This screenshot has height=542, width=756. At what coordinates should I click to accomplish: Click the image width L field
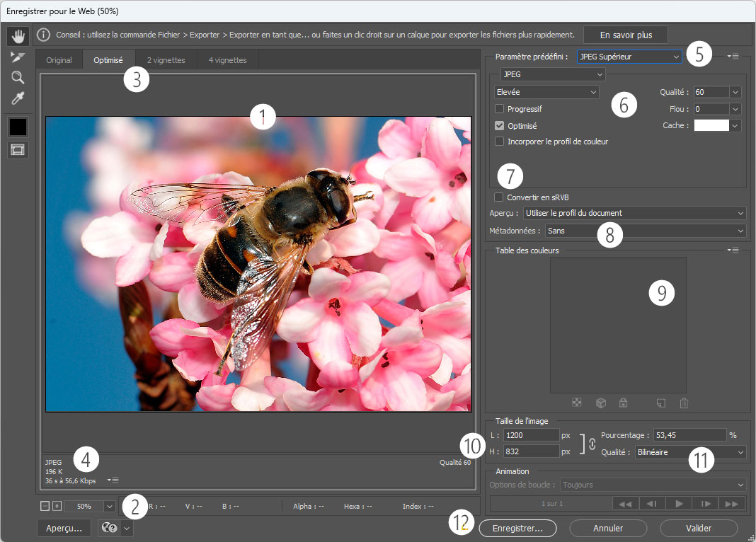(532, 435)
